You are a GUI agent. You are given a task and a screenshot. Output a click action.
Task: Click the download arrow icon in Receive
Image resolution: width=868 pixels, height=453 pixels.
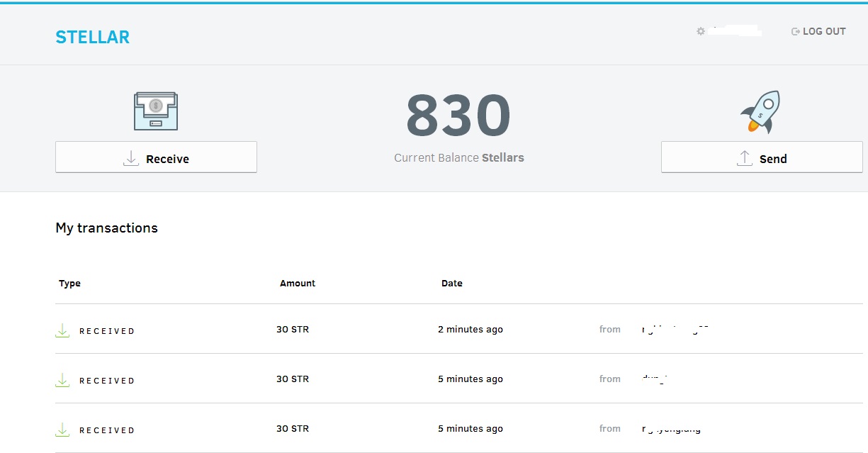130,158
